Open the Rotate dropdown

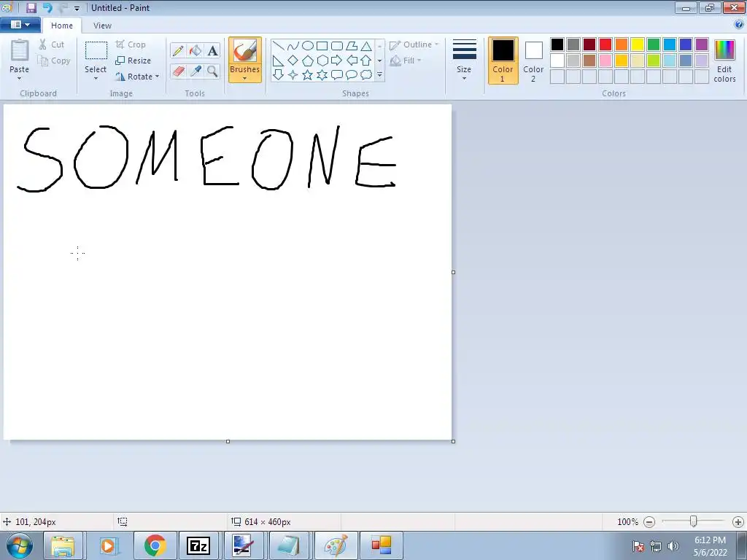coord(136,76)
